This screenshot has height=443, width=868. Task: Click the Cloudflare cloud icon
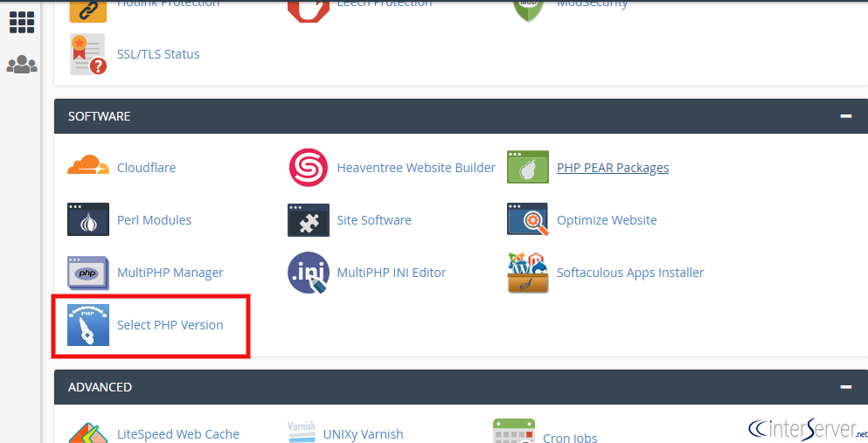point(88,165)
